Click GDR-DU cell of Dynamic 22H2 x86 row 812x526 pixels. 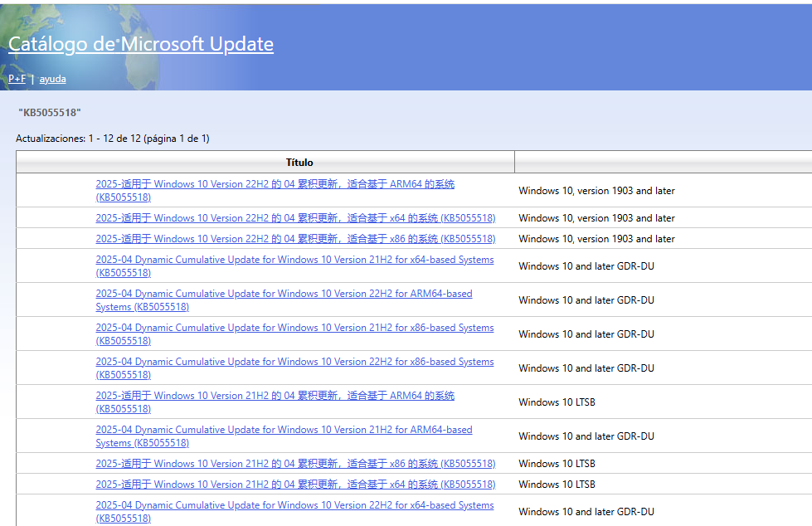[x=586, y=368]
